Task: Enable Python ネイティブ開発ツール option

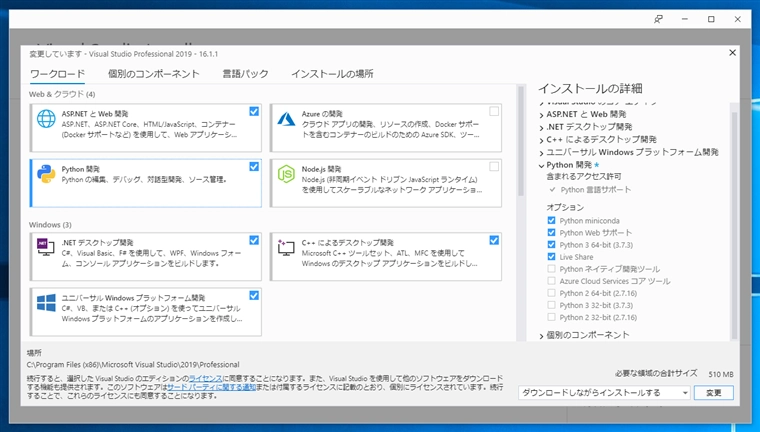Action: tap(551, 269)
